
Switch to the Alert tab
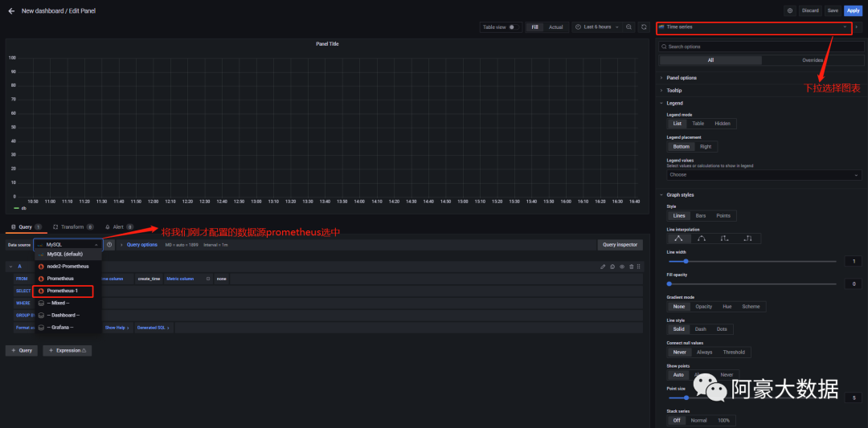[118, 226]
